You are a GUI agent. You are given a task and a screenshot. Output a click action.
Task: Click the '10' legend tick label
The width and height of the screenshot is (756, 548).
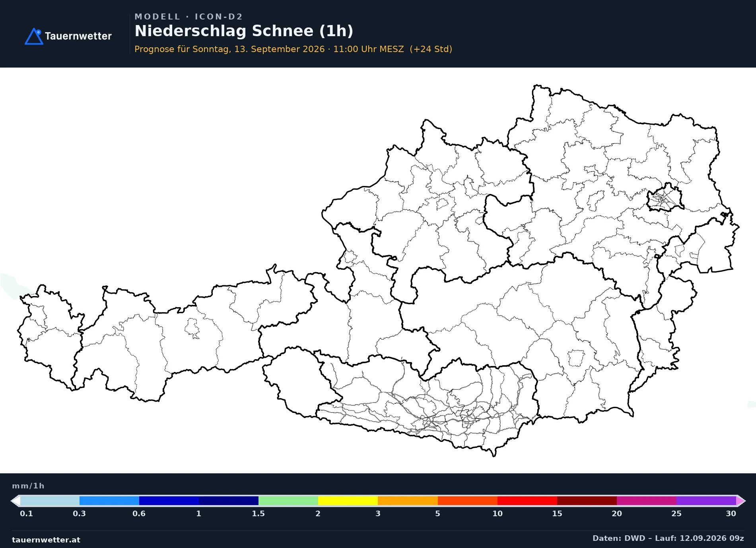(x=498, y=513)
